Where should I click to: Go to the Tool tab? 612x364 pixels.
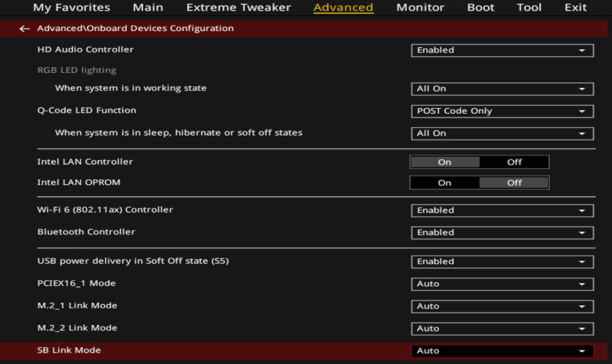click(529, 7)
